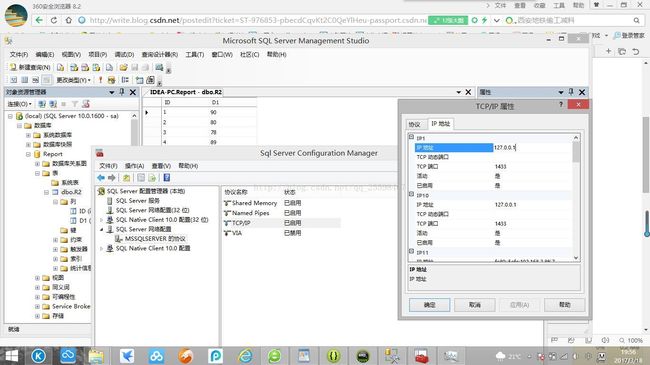This screenshot has width=650, height=365.
Task: Click the New Query toolbar button
Action: click(30, 67)
